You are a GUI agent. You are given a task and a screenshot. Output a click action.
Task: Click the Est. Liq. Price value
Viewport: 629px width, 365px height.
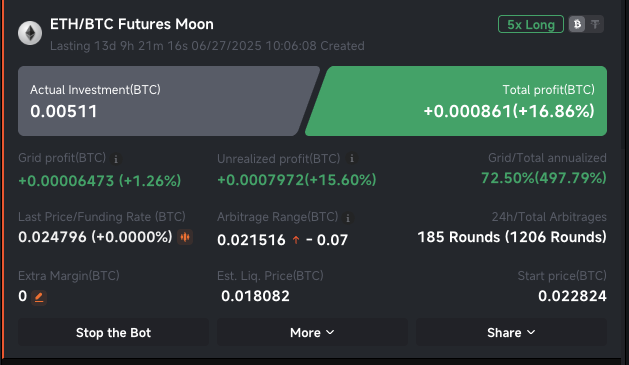(x=255, y=296)
